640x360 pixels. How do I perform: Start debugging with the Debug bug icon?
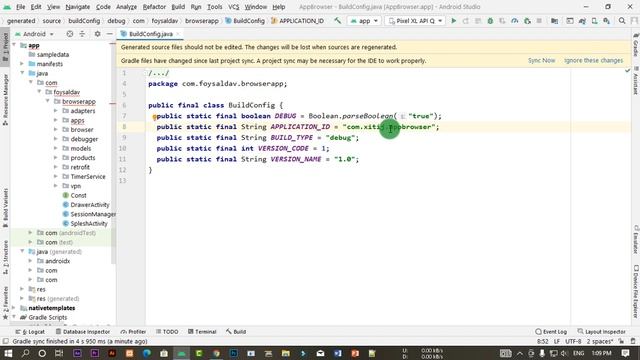point(490,20)
